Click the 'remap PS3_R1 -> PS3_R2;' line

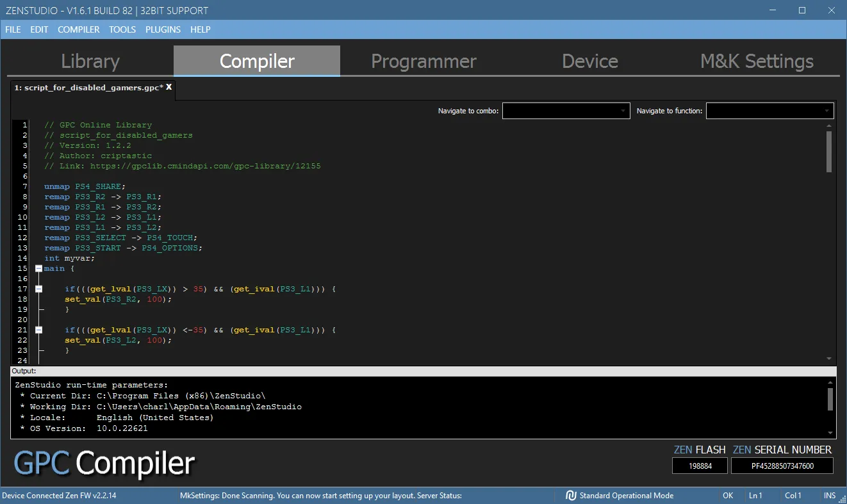(103, 207)
